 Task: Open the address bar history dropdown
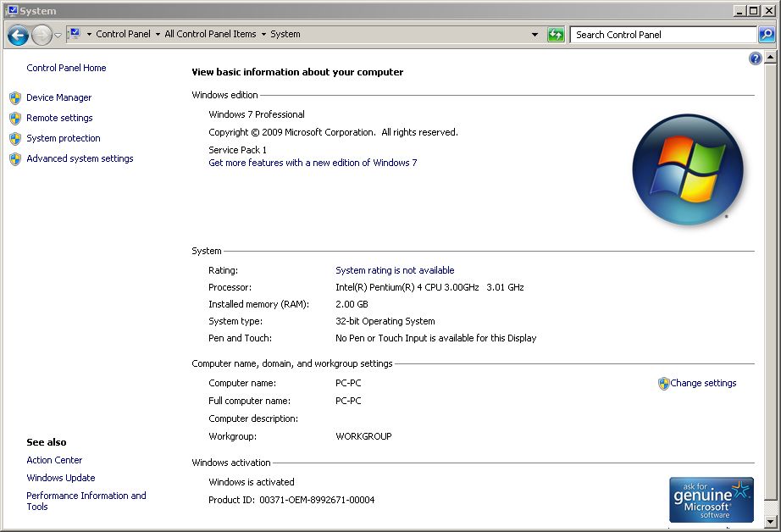pyautogui.click(x=535, y=35)
